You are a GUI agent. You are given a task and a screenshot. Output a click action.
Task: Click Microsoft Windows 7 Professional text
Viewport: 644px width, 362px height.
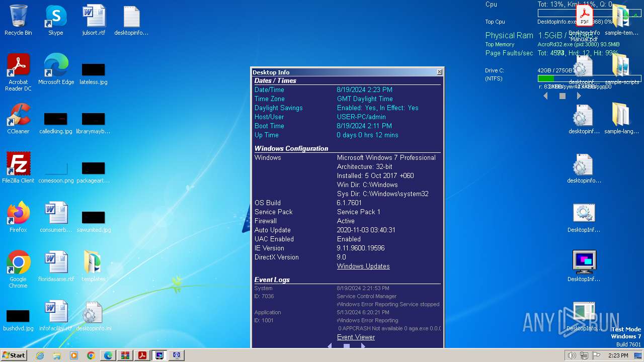386,157
